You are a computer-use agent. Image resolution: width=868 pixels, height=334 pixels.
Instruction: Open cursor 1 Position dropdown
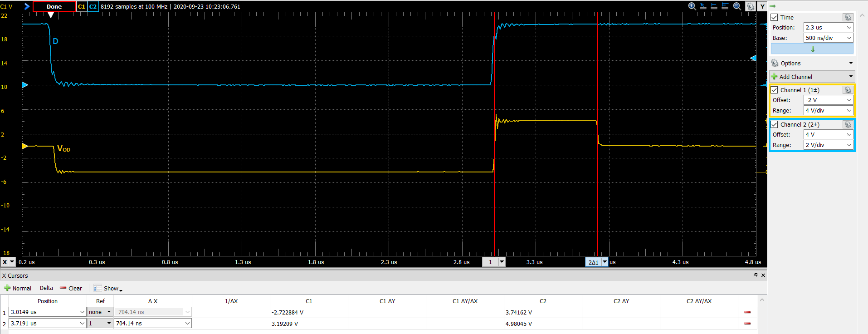pos(82,312)
